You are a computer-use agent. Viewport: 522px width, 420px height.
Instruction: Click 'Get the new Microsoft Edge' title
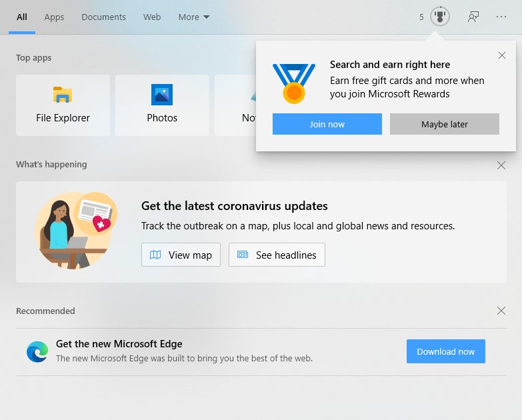coord(119,344)
